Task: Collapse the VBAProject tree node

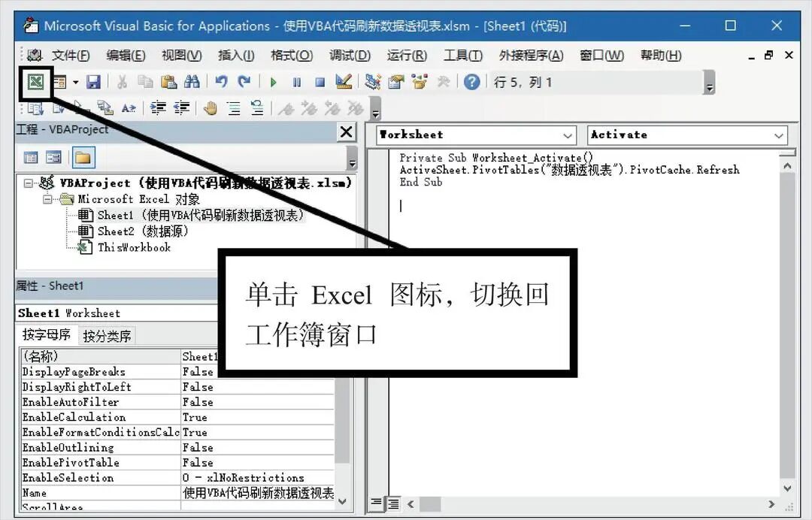Action: pyautogui.click(x=29, y=183)
